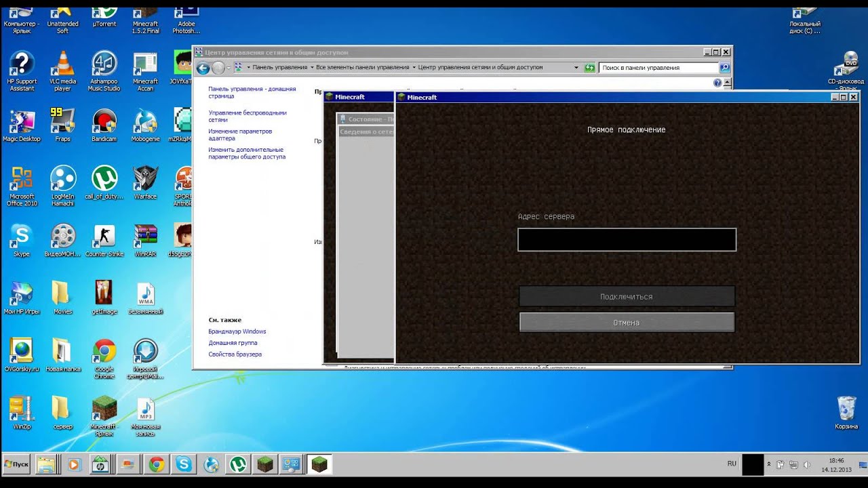Open recent pages dropdown next to Forward arrow
The image size is (868, 488).
click(x=228, y=68)
